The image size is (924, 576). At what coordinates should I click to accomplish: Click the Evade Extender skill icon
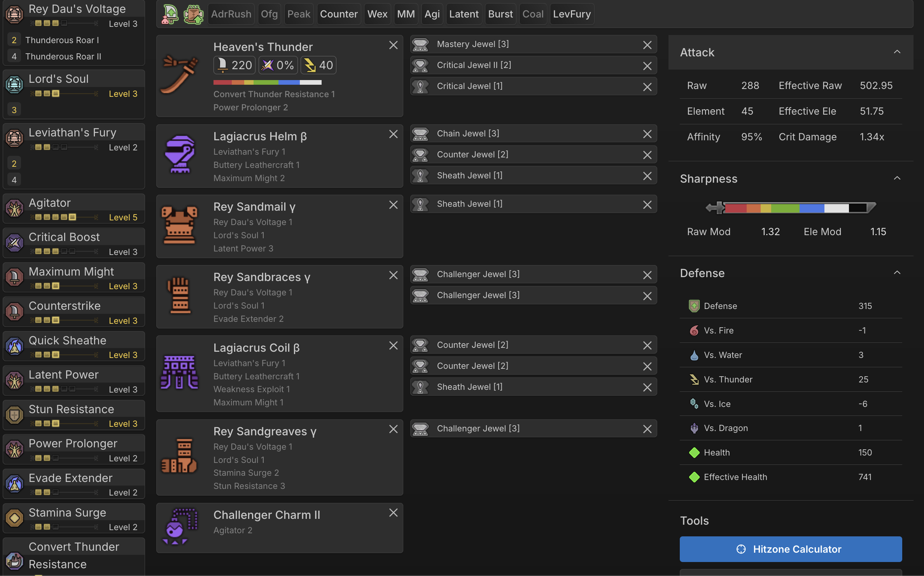14,483
